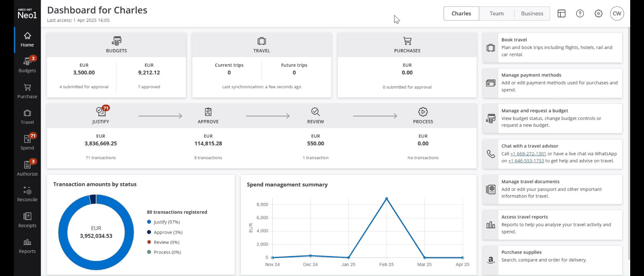Click the 3,500.00 submitted budget amount
644x276 pixels.
point(84,72)
